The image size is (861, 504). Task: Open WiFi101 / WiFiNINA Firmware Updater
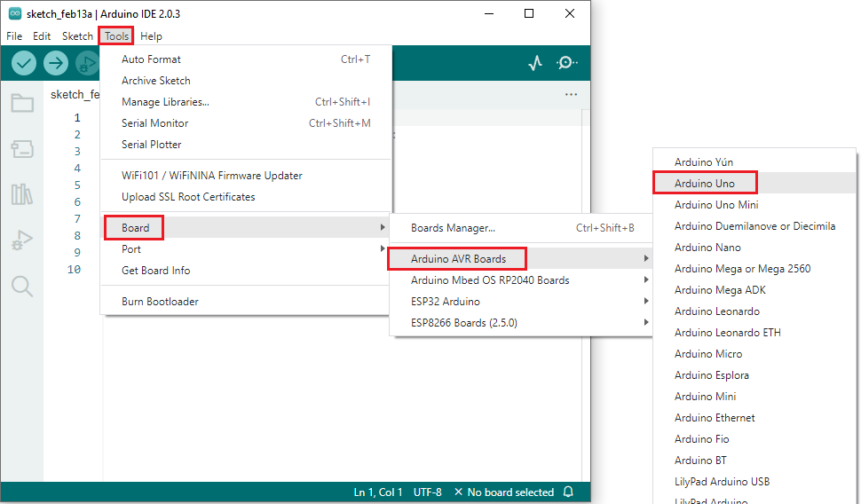pyautogui.click(x=246, y=176)
